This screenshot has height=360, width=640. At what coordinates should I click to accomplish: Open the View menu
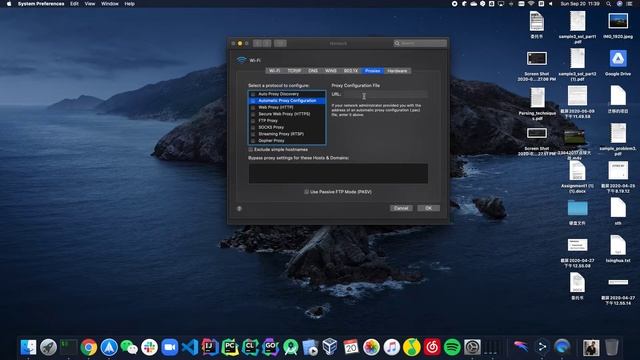pyautogui.click(x=90, y=4)
